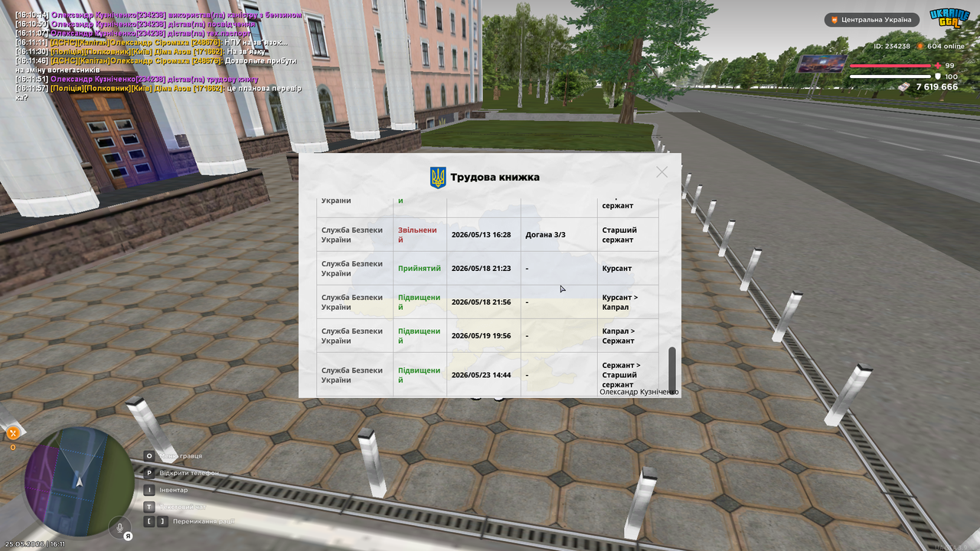The height and width of the screenshot is (551, 980).
Task: Click the roadside billboard in the distance
Action: 822,64
